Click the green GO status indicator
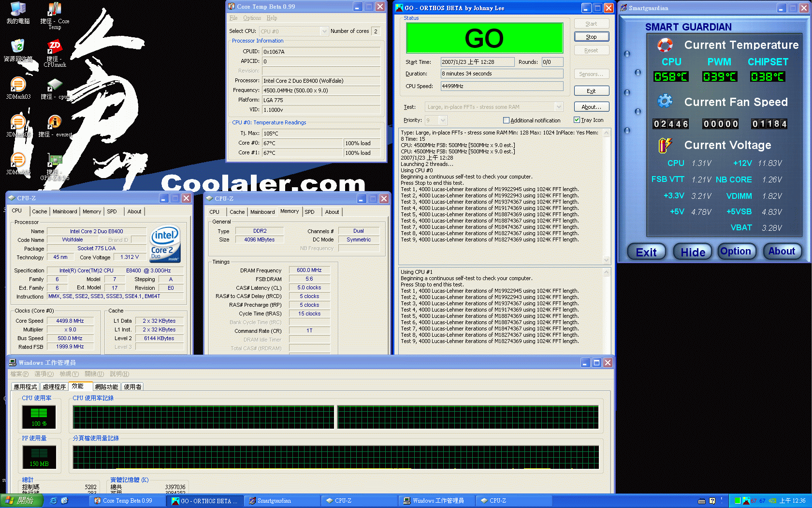812x508 pixels. pyautogui.click(x=485, y=38)
